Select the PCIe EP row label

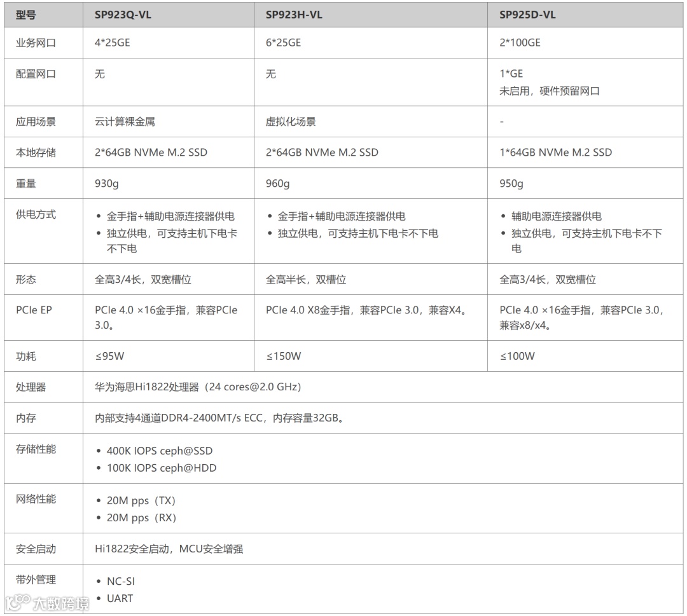tap(34, 310)
